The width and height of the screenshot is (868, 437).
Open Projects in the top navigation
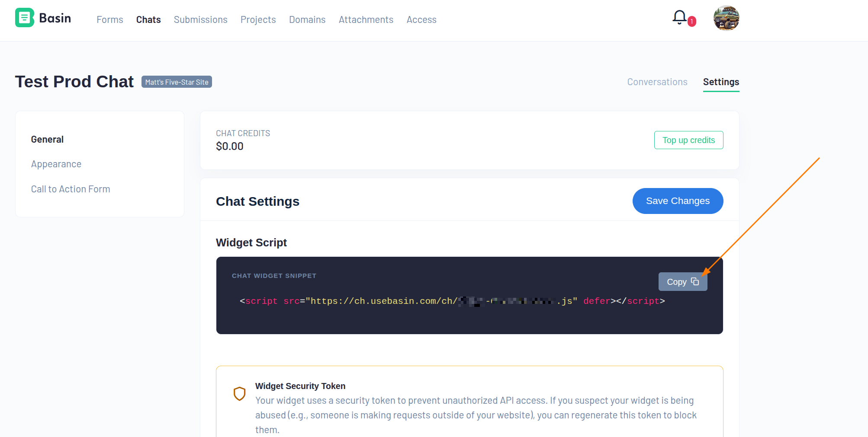tap(258, 20)
